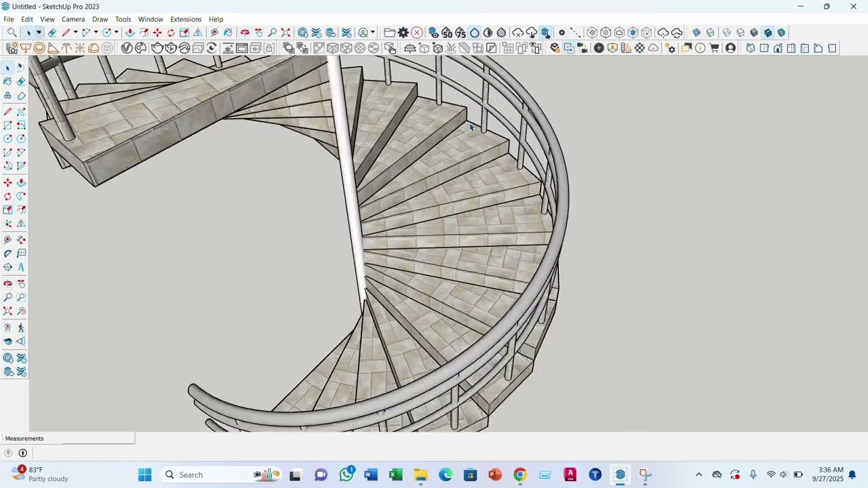
Task: Expand the Select tool dropdown arrow
Action: pyautogui.click(x=39, y=33)
